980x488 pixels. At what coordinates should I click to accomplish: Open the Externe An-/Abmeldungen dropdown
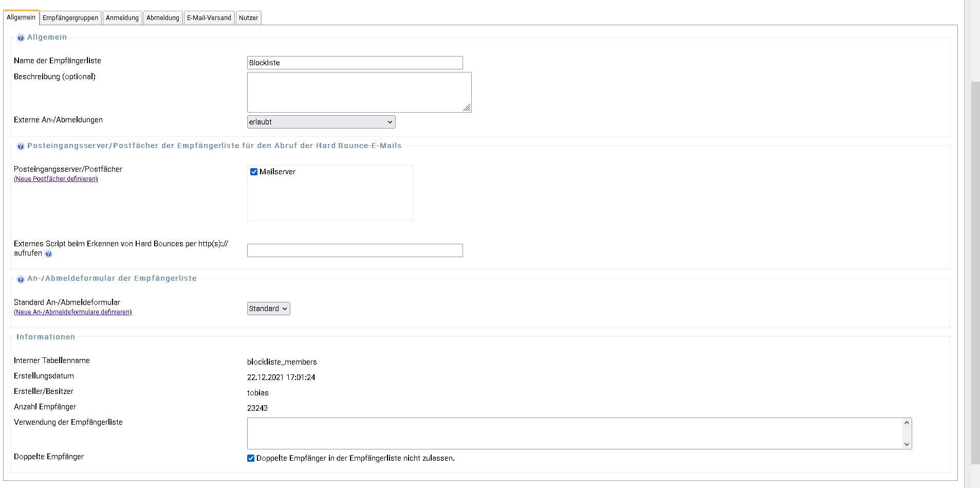[x=321, y=122]
